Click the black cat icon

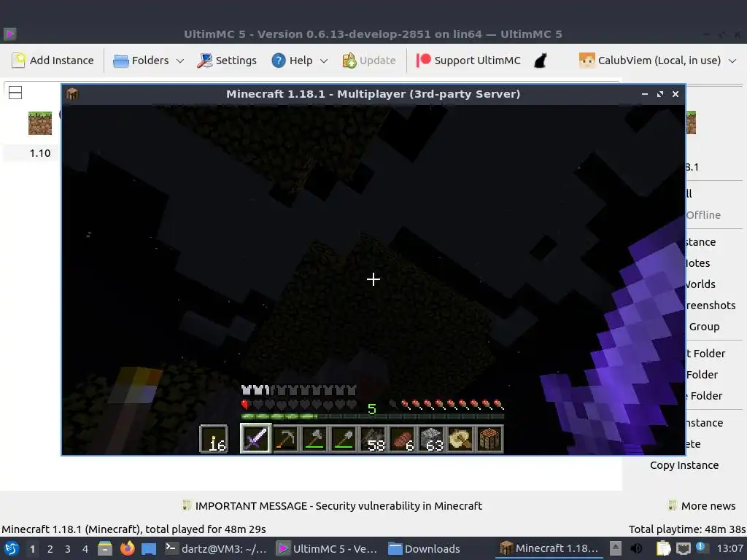tap(540, 61)
